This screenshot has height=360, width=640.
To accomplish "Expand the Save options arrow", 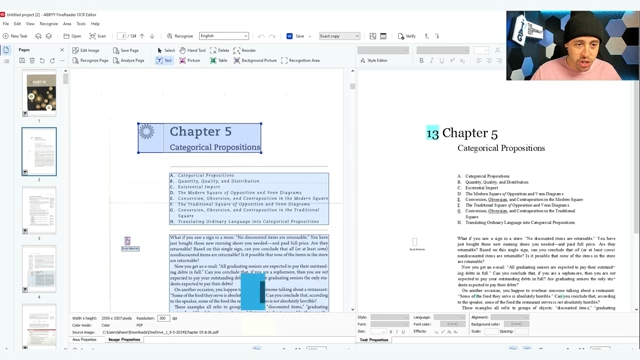I will tap(309, 36).
